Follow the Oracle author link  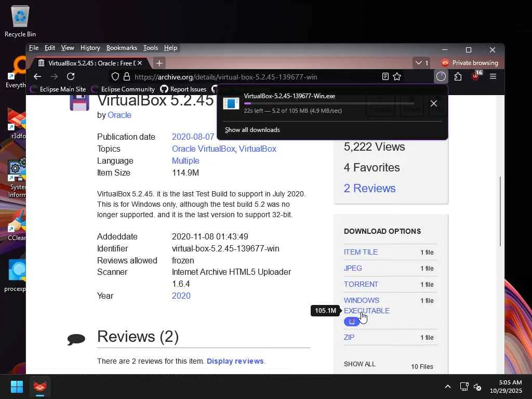(x=119, y=115)
